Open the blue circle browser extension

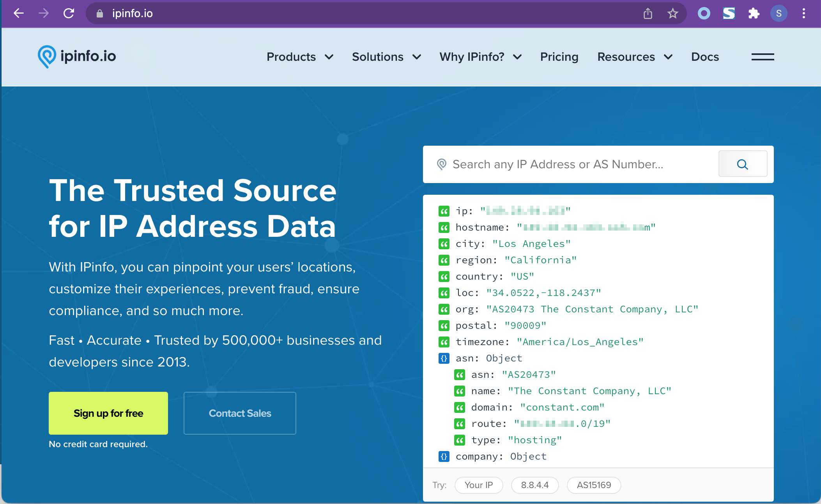(x=704, y=14)
